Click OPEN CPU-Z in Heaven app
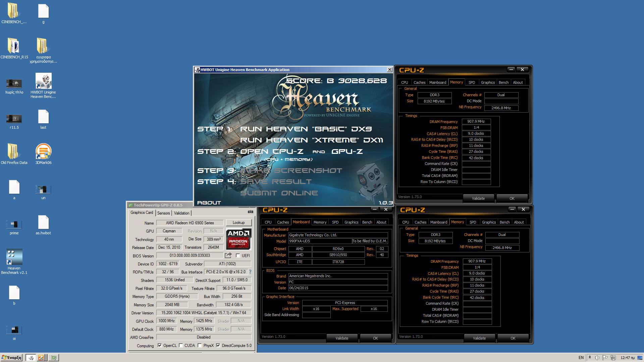 pyautogui.click(x=272, y=152)
